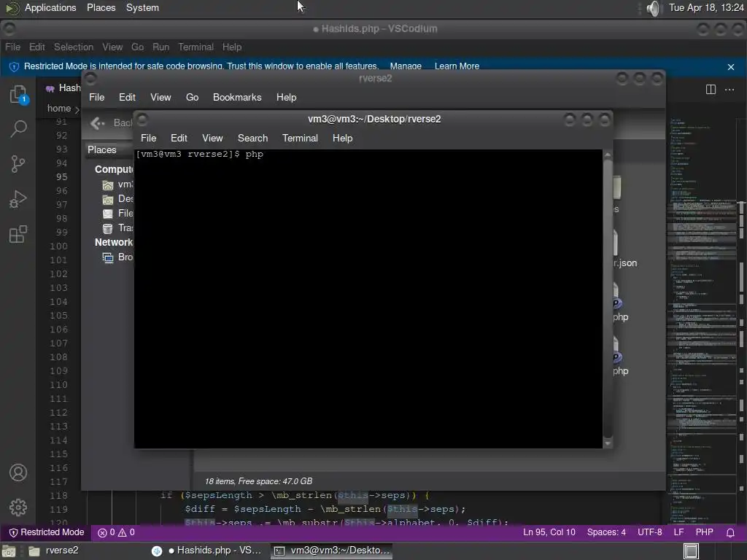Viewport: 747px width, 560px height.
Task: Click Learn More link in banner
Action: (457, 66)
